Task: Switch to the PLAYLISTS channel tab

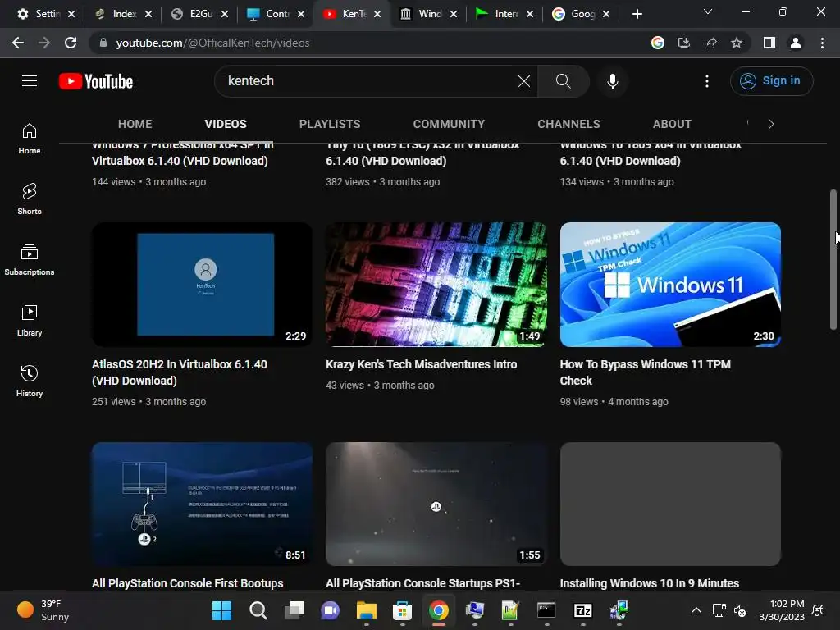Action: coord(330,124)
